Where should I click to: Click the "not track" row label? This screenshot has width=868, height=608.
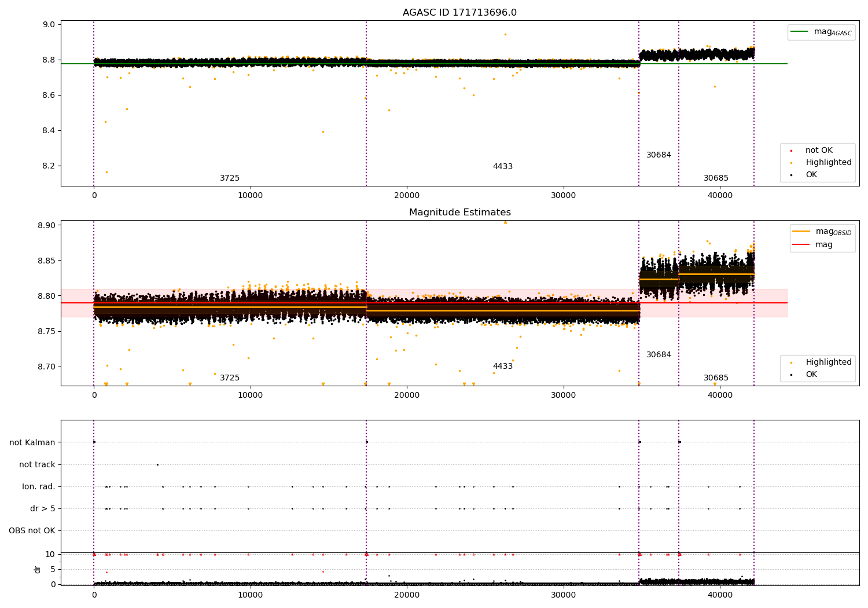coord(37,465)
